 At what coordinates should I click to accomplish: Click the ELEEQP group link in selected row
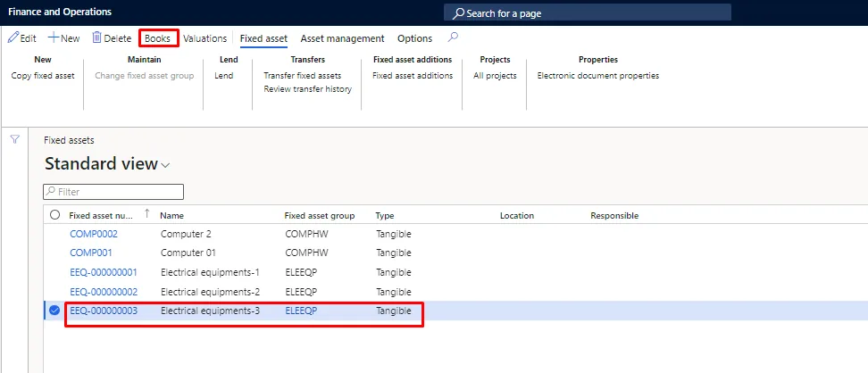click(x=301, y=311)
